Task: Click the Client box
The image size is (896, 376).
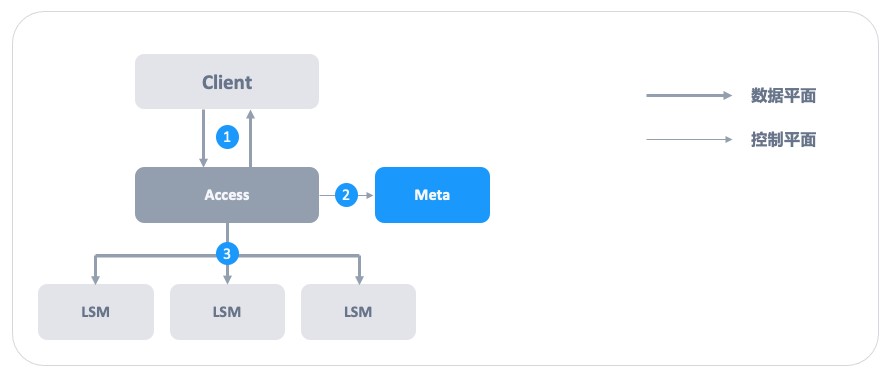Action: coord(227,82)
